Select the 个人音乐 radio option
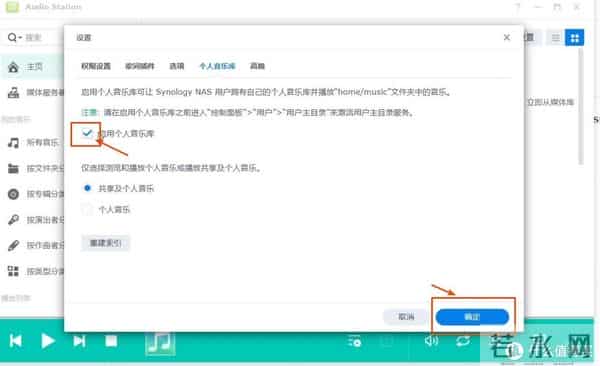The height and width of the screenshot is (366, 600). point(87,209)
